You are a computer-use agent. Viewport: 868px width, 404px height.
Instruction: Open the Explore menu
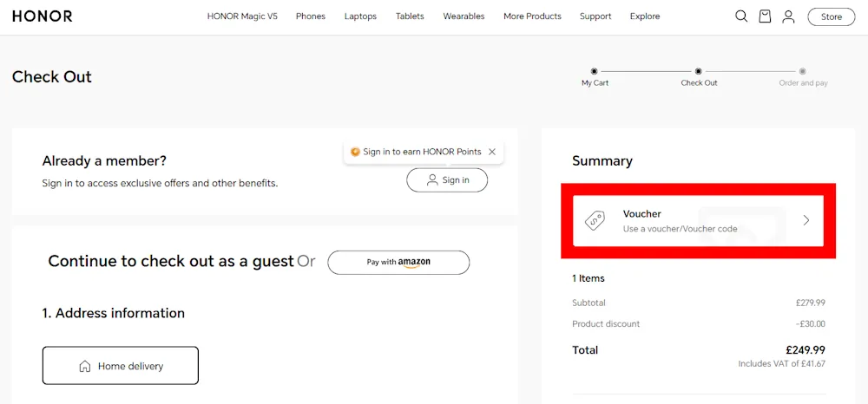coord(645,16)
